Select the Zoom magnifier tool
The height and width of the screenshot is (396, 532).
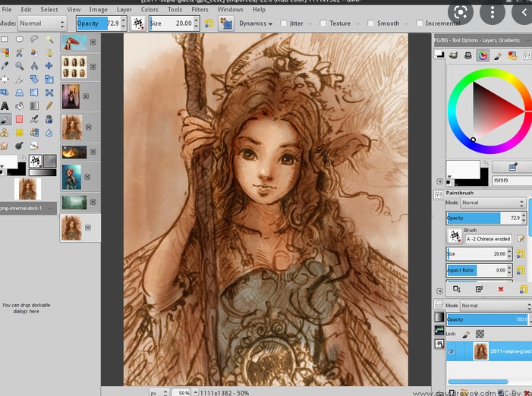pyautogui.click(x=19, y=66)
